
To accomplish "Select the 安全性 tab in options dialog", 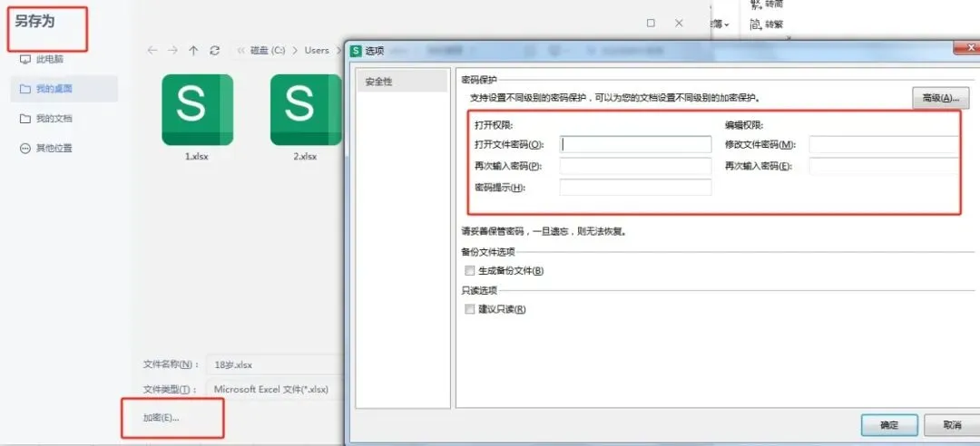I will (x=403, y=82).
